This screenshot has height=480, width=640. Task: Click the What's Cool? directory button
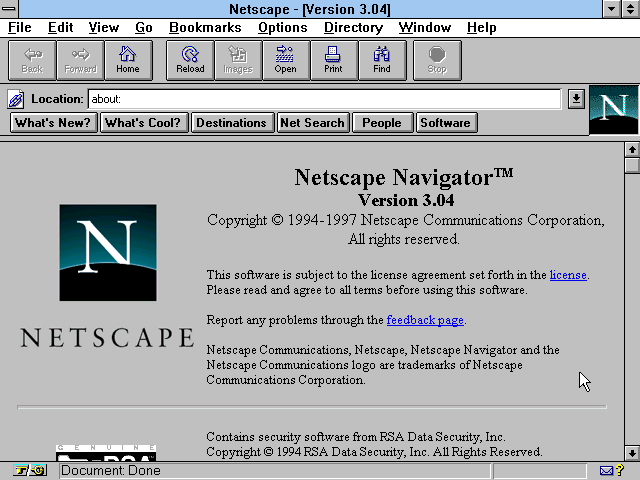click(x=144, y=123)
